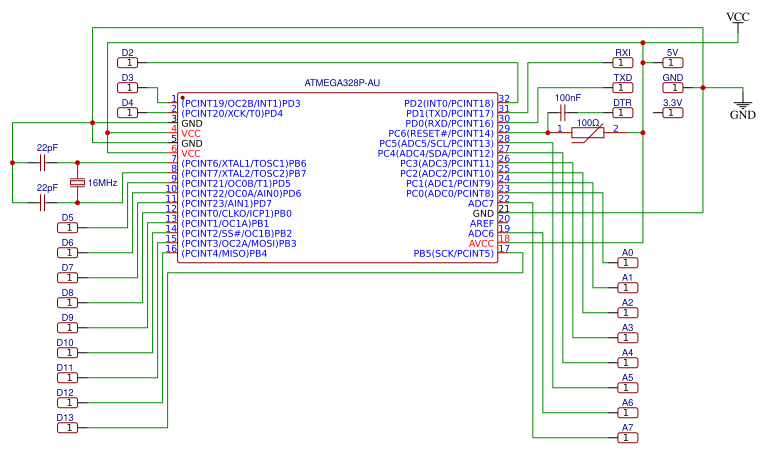Click pin label (PCINT4/MISO)PB4

coord(224,254)
